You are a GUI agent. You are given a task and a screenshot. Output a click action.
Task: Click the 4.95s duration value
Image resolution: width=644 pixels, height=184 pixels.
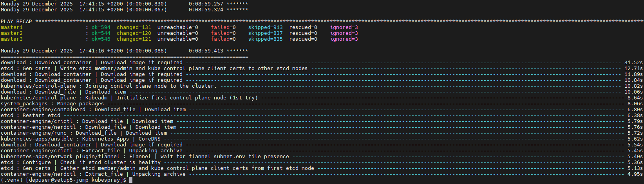[635, 174]
